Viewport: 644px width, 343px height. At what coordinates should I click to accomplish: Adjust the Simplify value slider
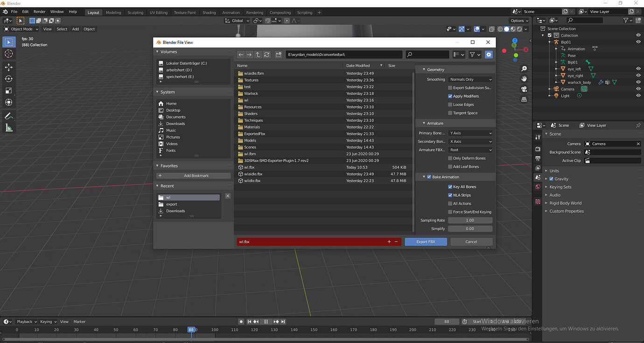coord(470,228)
